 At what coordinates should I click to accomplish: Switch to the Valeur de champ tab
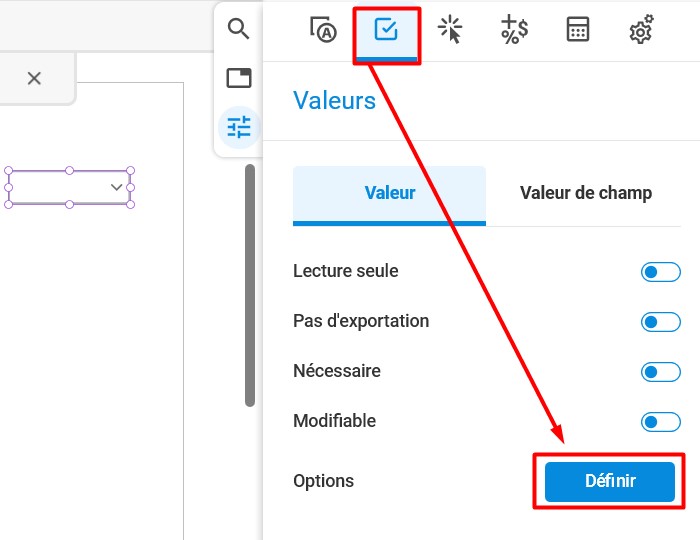coord(585,194)
